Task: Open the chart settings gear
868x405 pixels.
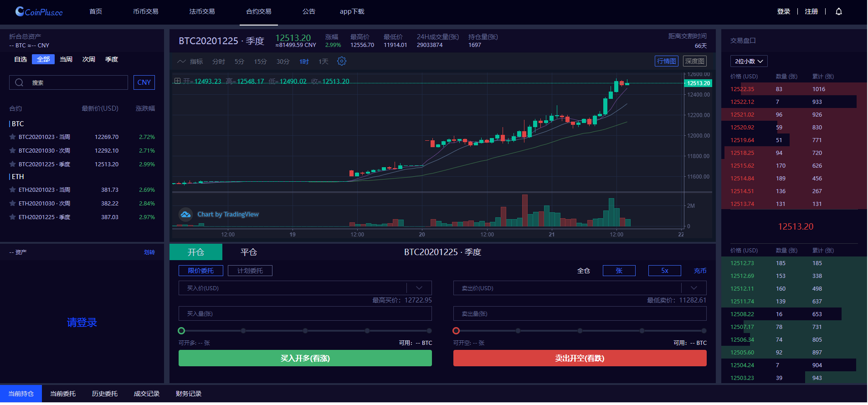Action: pos(342,61)
